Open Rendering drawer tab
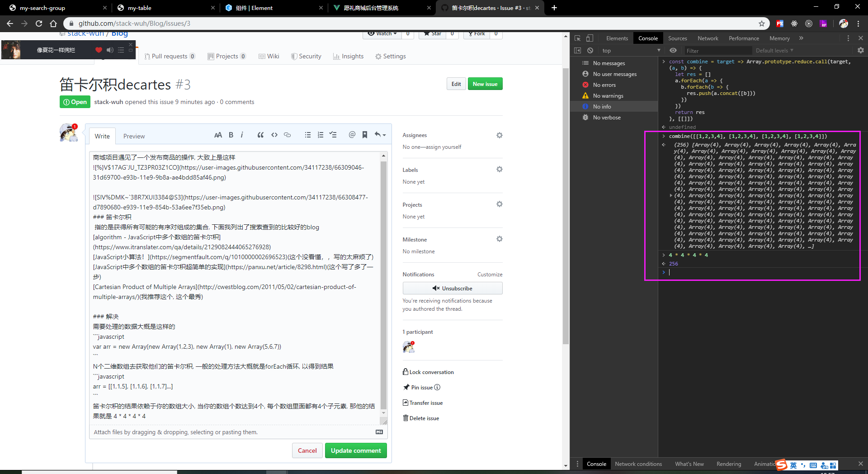868x474 pixels. tap(729, 464)
